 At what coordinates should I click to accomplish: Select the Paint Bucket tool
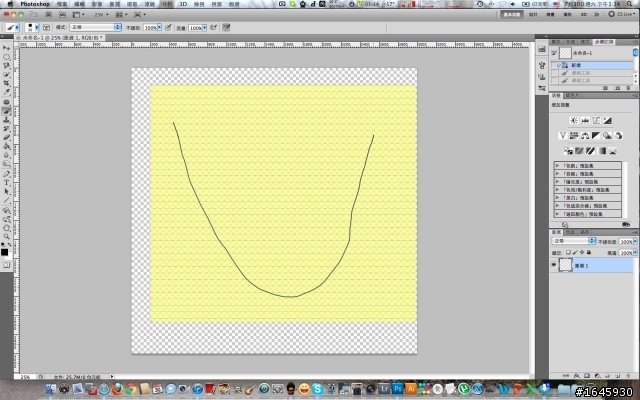7,147
